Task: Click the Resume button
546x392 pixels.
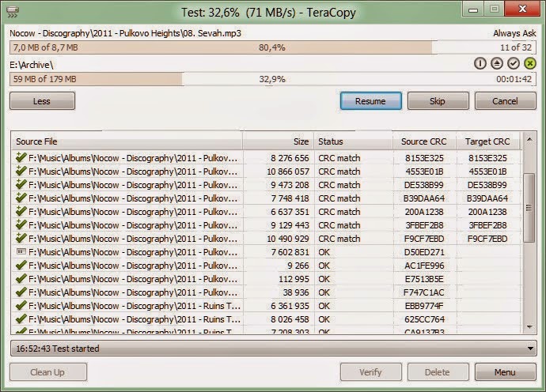Action: pos(371,101)
